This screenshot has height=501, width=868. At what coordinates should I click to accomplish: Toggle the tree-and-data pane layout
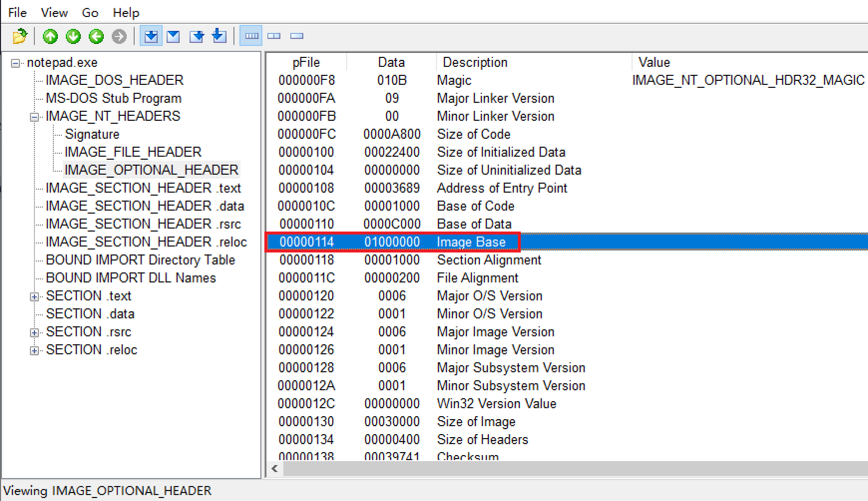tap(250, 36)
